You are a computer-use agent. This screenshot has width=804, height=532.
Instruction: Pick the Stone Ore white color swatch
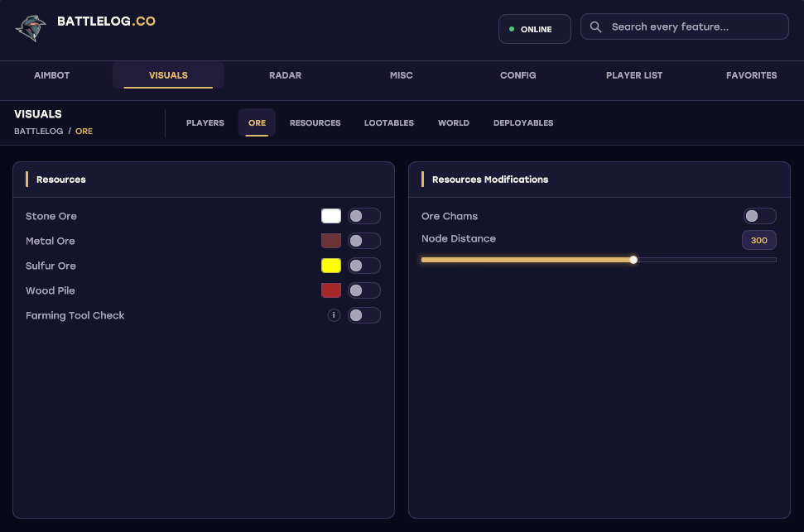click(330, 216)
